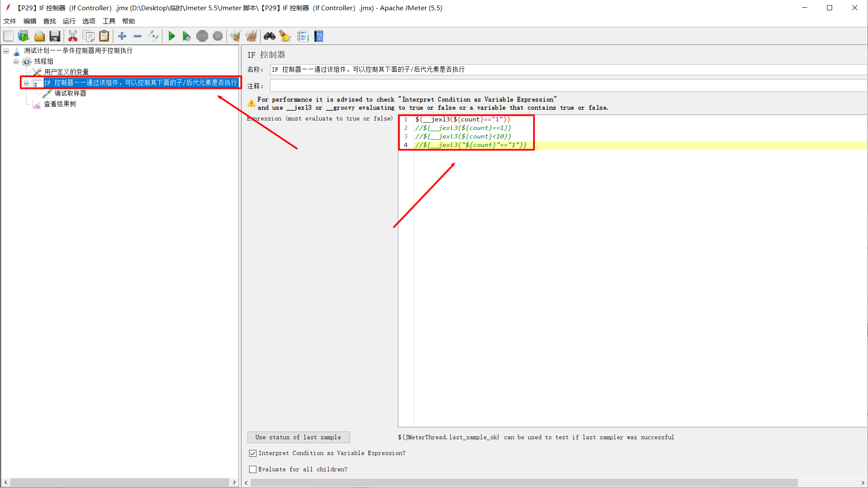Uncheck Interpret Condition as Variable Expression
Viewport: 868px width, 488px height.
[253, 453]
